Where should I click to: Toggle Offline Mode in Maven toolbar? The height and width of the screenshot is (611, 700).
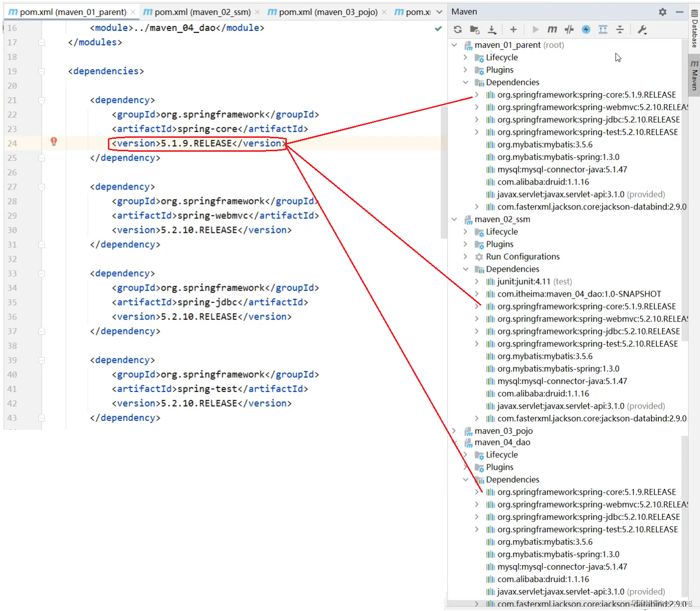[569, 29]
